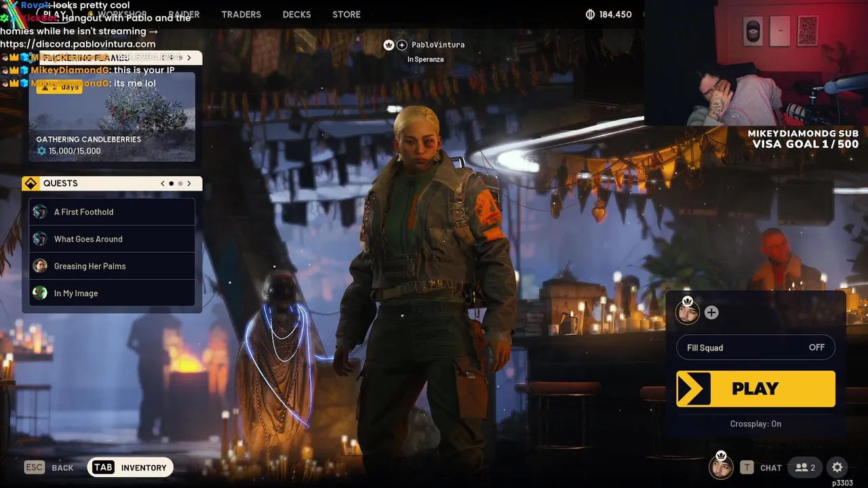Click the discord.pablovintura.com link in chat
Image resolution: width=868 pixels, height=488 pixels.
[78, 44]
